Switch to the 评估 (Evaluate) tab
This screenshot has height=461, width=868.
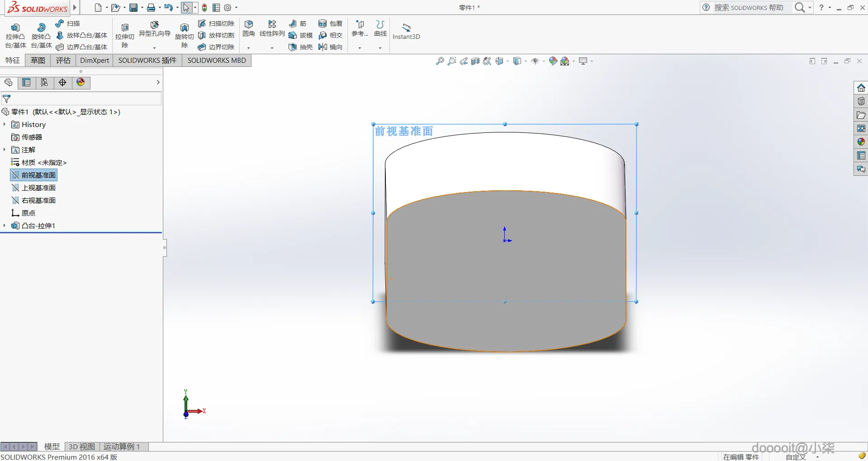click(63, 61)
